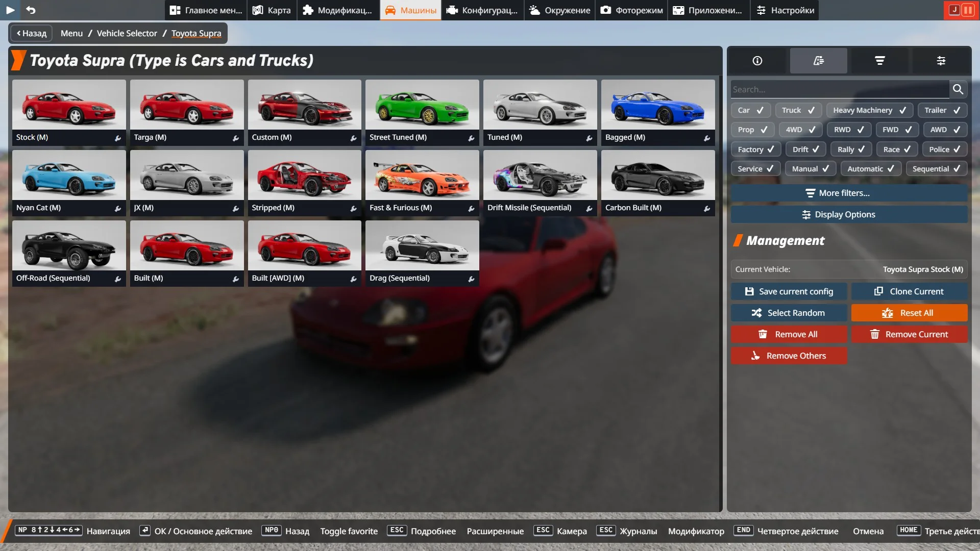Click wrench icon on Bagged (M) card

coord(707,138)
